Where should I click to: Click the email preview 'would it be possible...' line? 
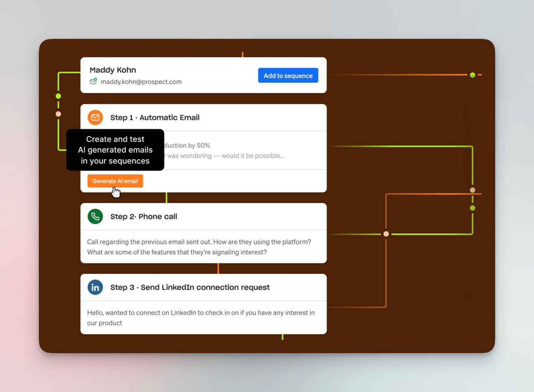(225, 156)
